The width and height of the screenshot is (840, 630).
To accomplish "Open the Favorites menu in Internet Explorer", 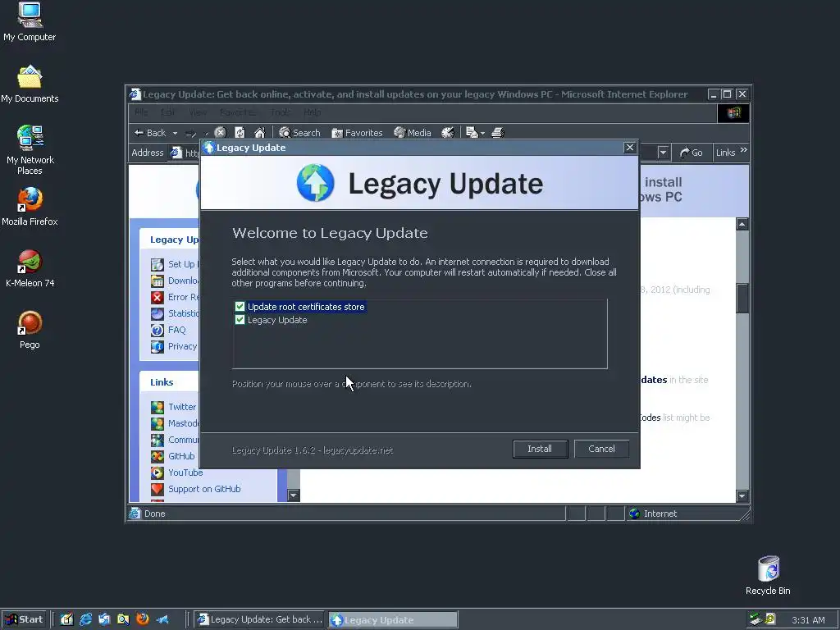I will click(x=238, y=112).
